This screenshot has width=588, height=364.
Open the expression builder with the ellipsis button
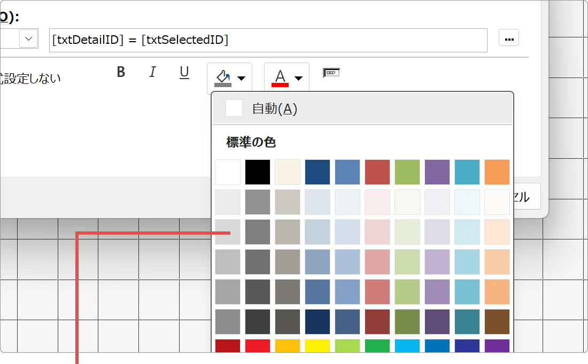point(508,37)
